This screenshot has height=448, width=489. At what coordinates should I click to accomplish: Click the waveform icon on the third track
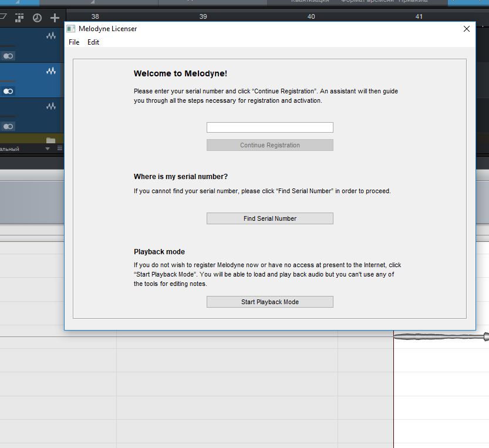(x=51, y=106)
